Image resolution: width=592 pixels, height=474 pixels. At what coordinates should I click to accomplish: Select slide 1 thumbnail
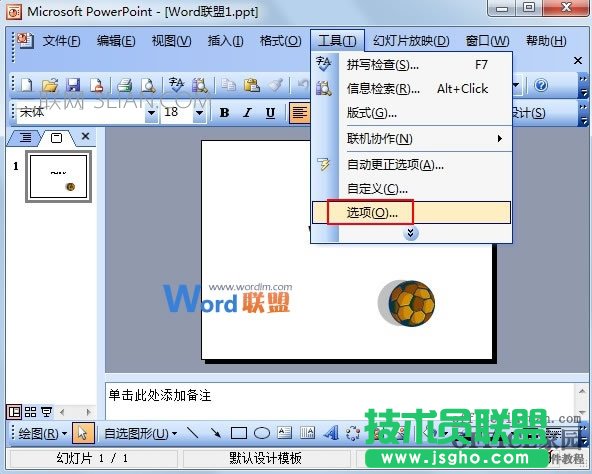click(x=59, y=176)
